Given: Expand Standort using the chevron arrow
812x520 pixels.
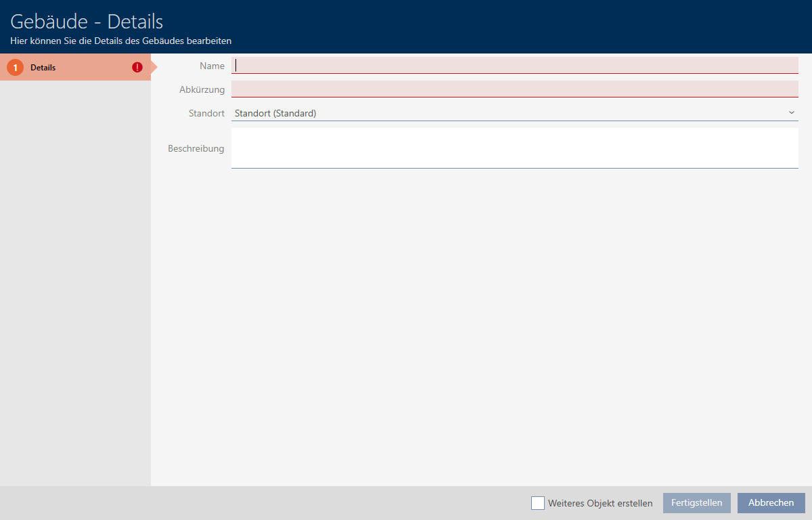Looking at the screenshot, I should pos(791,113).
